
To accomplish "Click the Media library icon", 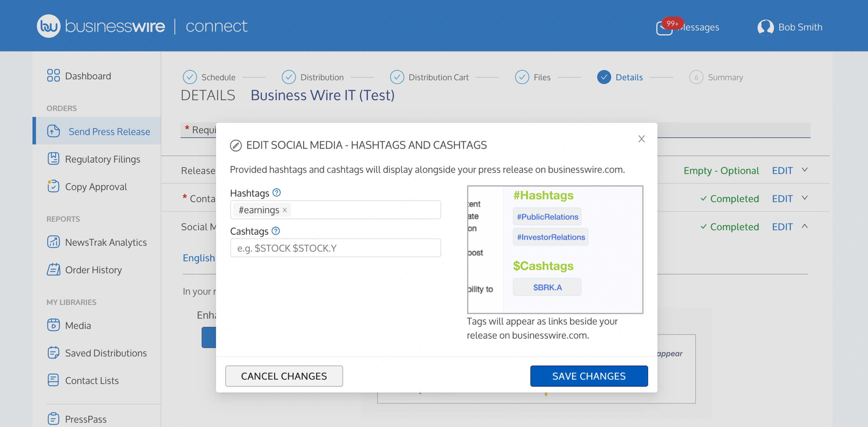I will (x=53, y=325).
